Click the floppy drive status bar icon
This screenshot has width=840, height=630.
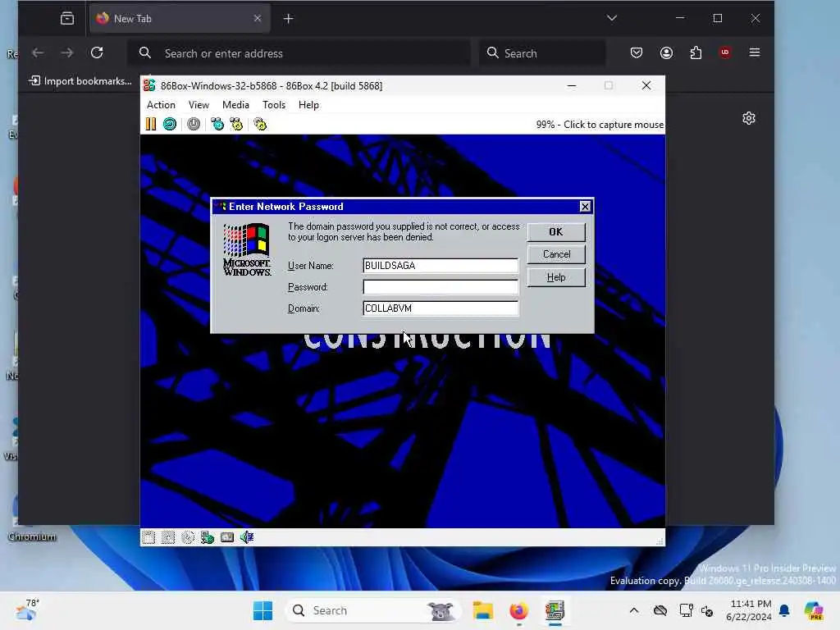click(148, 537)
